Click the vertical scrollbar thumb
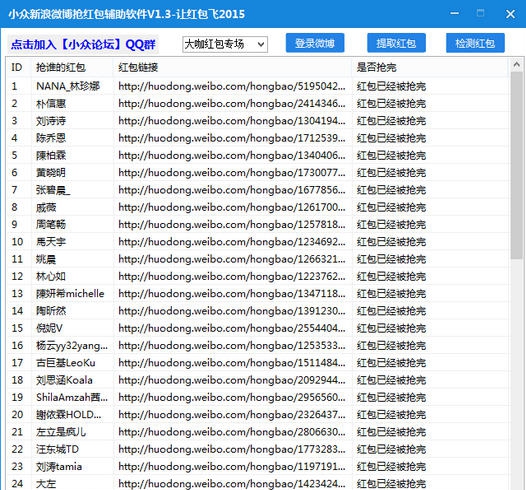The height and width of the screenshot is (490, 526). coord(517,165)
